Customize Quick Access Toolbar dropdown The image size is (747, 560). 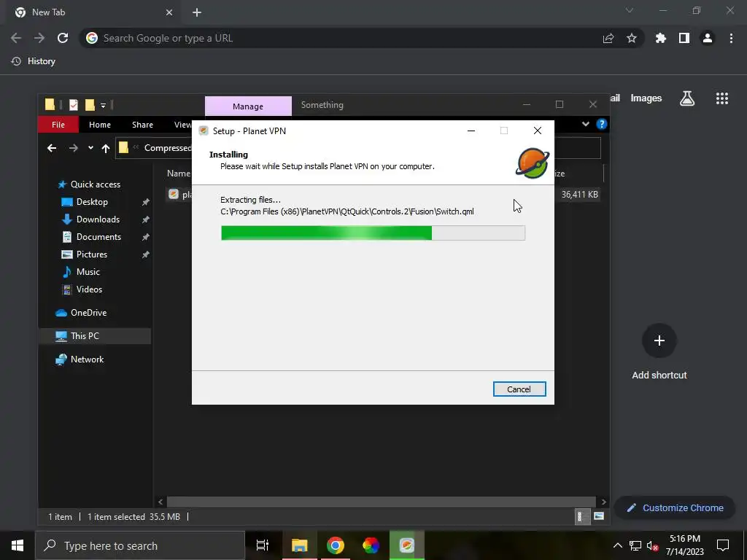pos(104,105)
